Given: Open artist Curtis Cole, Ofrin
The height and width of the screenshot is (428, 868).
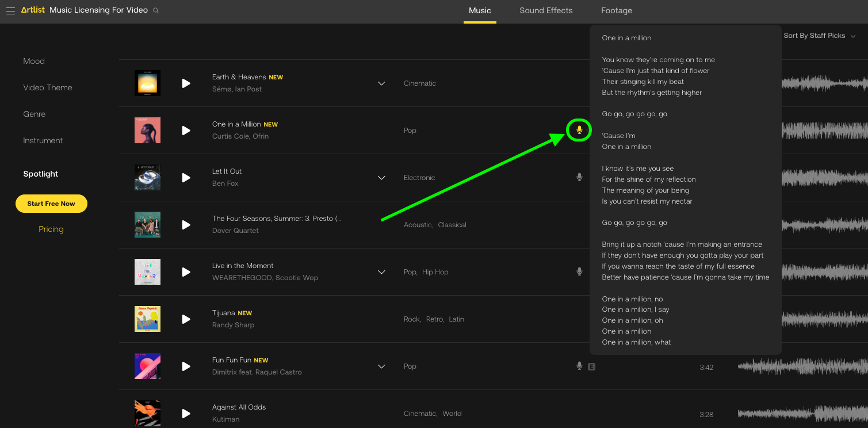Looking at the screenshot, I should 240,136.
